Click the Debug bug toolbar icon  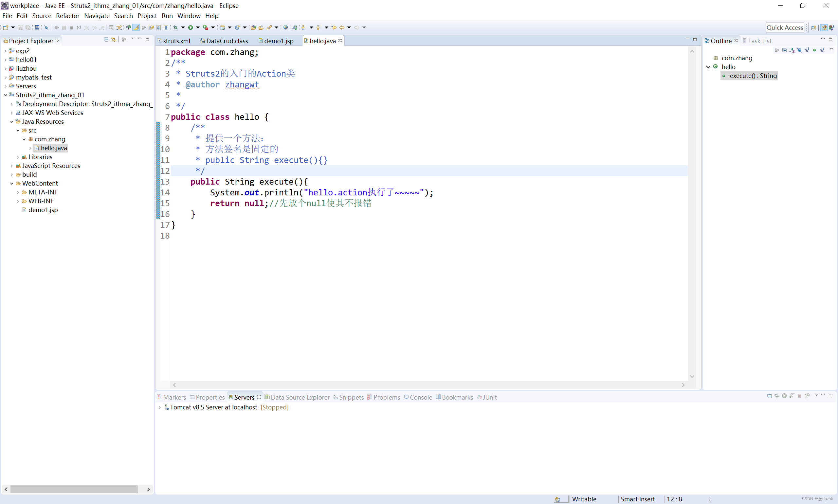click(175, 27)
